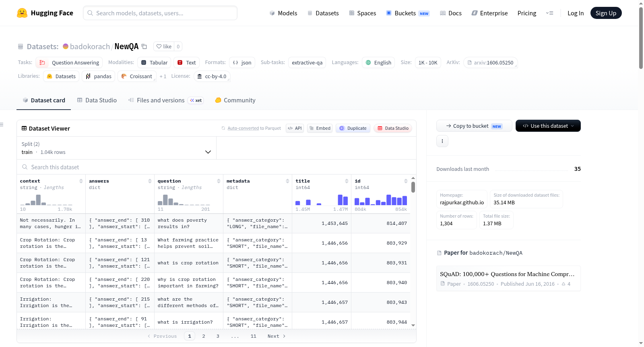Open the arxiv:1606.05250 link
Screen dimensions: 644x347
[490, 62]
